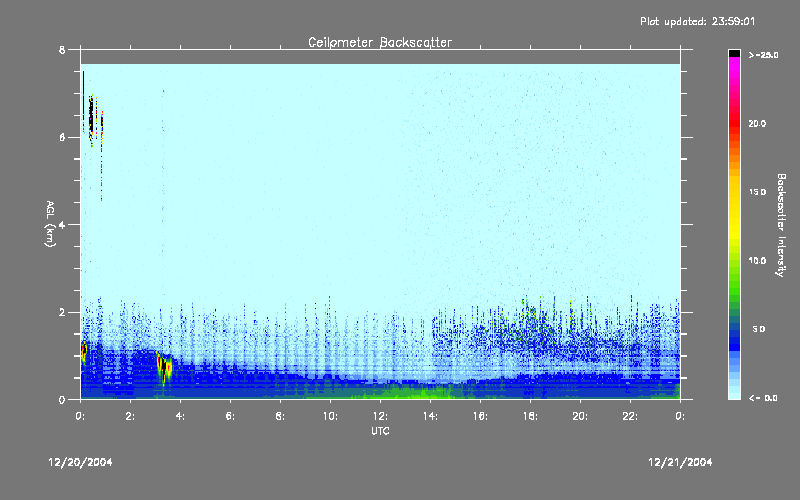Click the colorbar "<= 0.0" minimum label
This screenshot has height=500, width=800.
pos(763,398)
